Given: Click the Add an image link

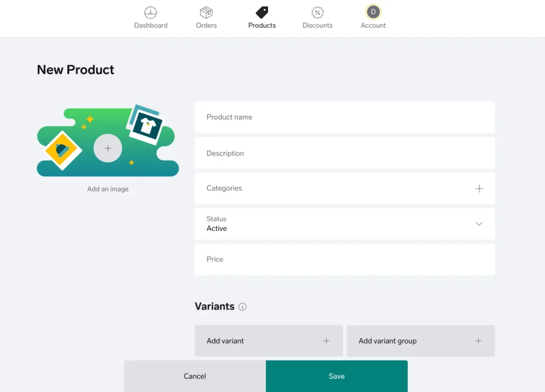Looking at the screenshot, I should click(x=108, y=189).
